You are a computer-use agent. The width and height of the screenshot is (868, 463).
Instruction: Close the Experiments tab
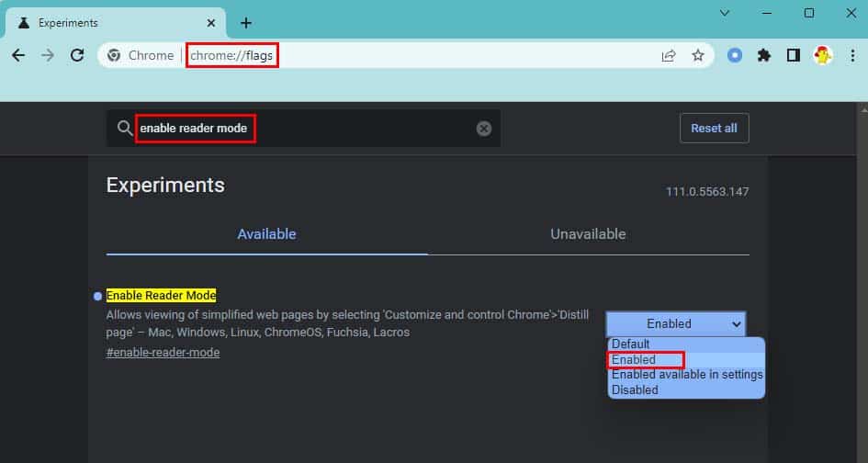[x=211, y=23]
